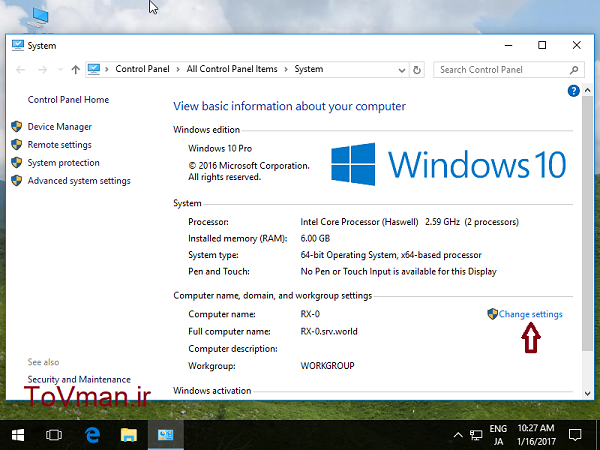This screenshot has height=450, width=600.
Task: Go up one level arrow
Action: tap(75, 70)
